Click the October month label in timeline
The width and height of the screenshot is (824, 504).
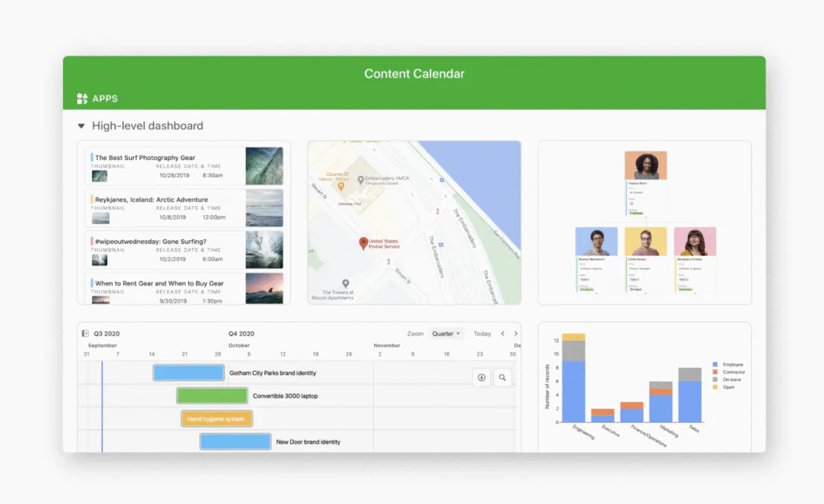239,345
